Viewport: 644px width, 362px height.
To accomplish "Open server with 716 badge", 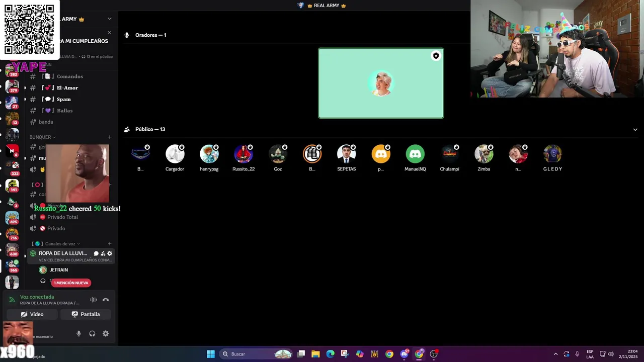I will coord(12,234).
